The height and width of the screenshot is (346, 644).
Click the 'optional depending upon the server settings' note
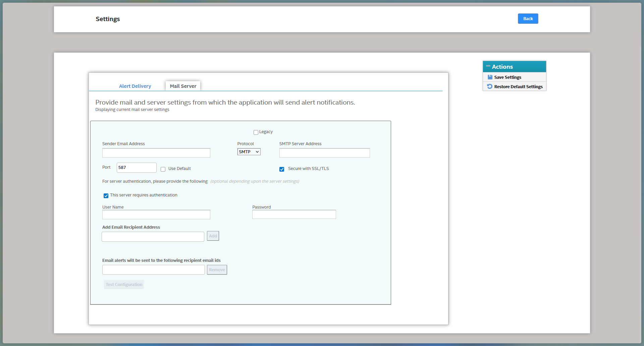pyautogui.click(x=255, y=181)
